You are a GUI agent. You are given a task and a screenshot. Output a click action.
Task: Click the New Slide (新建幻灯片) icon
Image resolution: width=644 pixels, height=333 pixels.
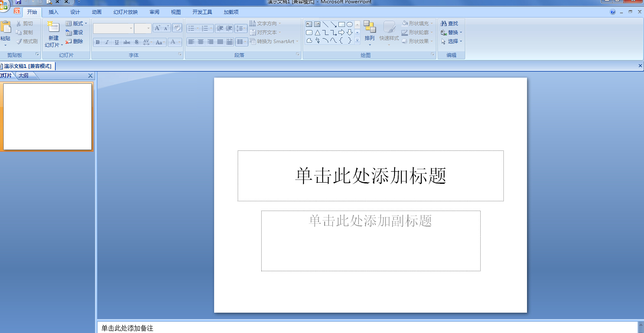click(53, 27)
